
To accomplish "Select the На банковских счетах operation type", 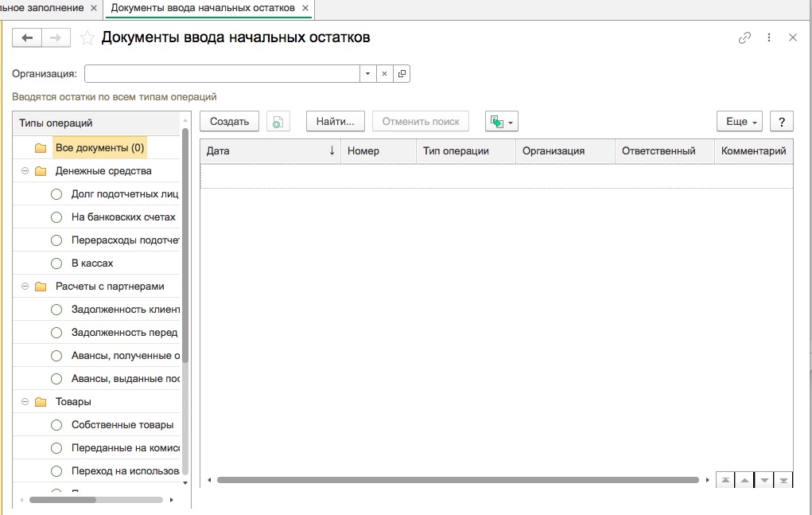I will coord(123,217).
